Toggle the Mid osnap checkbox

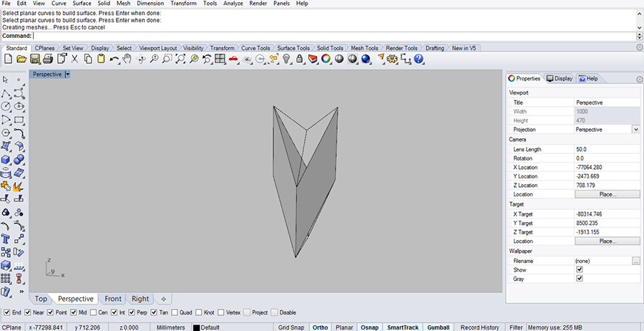[74, 312]
